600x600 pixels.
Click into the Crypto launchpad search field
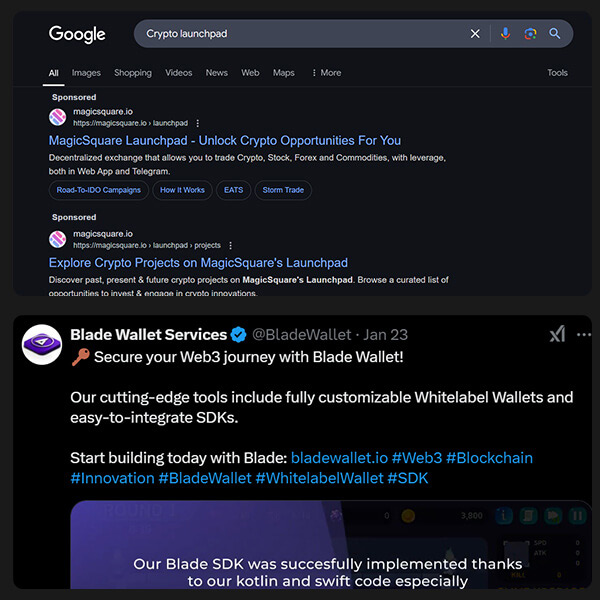pos(300,34)
